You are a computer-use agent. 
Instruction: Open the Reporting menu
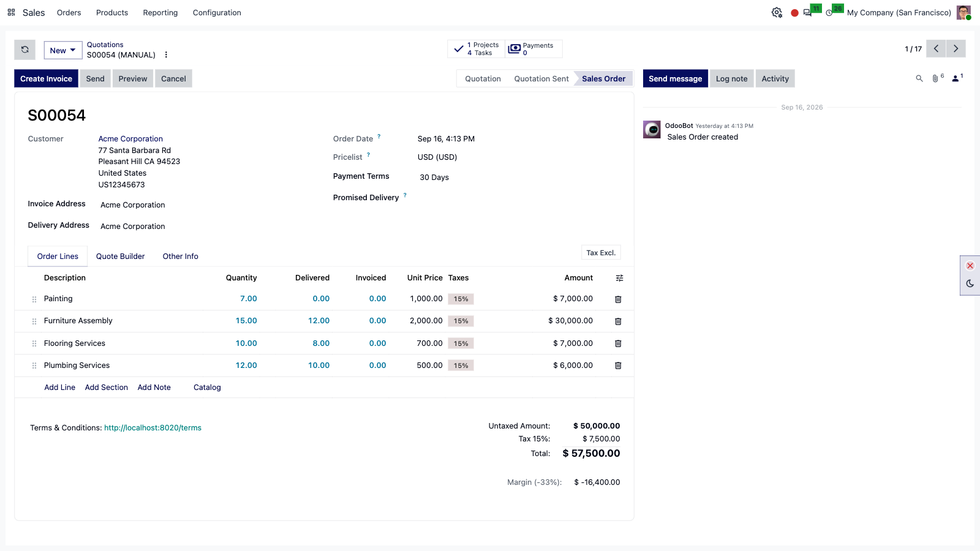[x=160, y=13]
